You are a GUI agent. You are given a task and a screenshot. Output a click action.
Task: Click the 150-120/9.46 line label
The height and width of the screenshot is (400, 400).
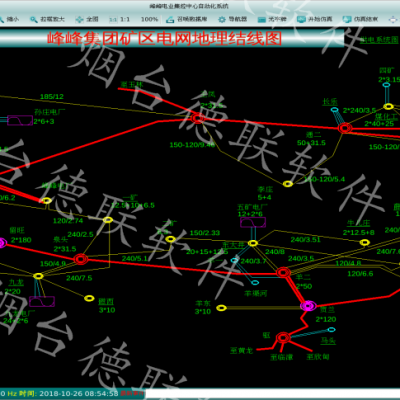click(x=192, y=145)
